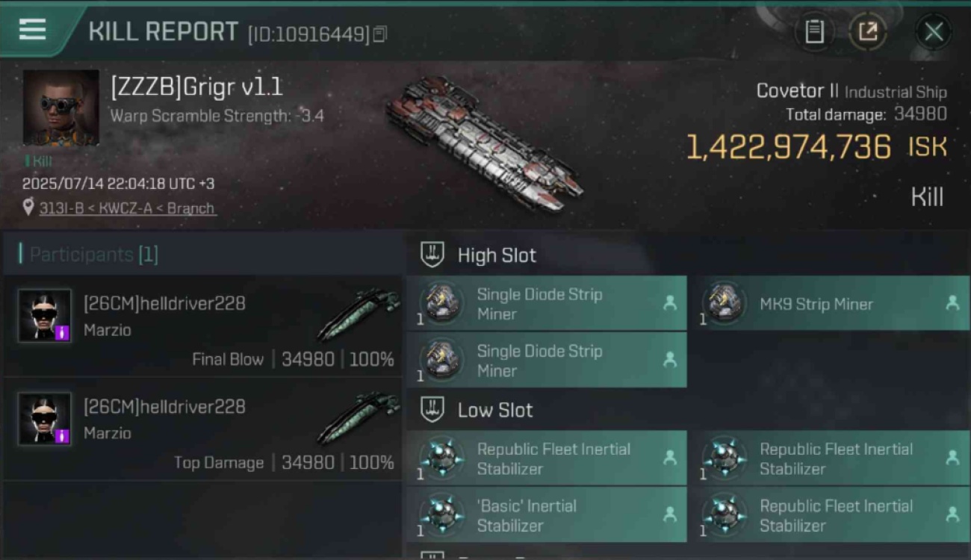Viewport: 971px width, 560px height.
Task: Select 'Basic' Inertial Stabilizer item
Action: [546, 515]
